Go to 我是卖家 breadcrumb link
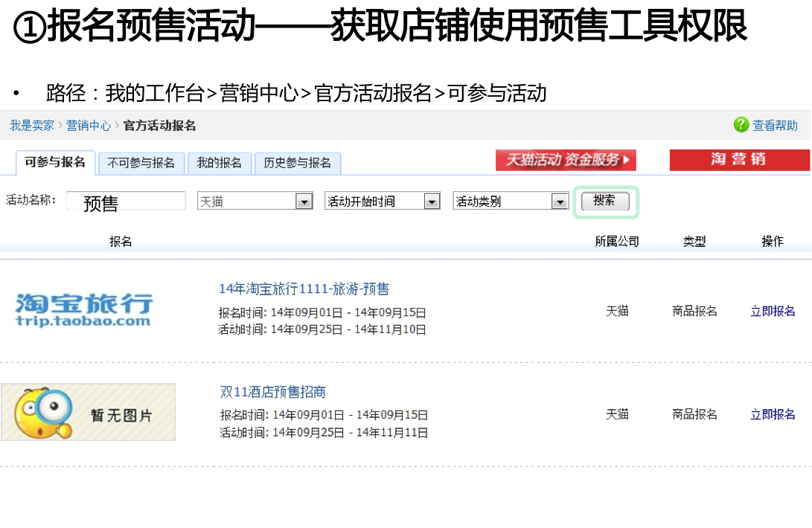The height and width of the screenshot is (528, 812). pyautogui.click(x=31, y=125)
